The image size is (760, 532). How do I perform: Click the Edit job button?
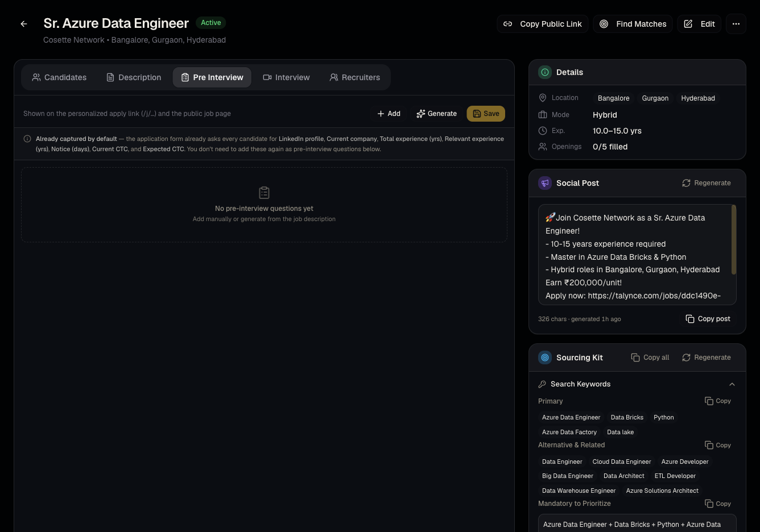[x=699, y=24]
